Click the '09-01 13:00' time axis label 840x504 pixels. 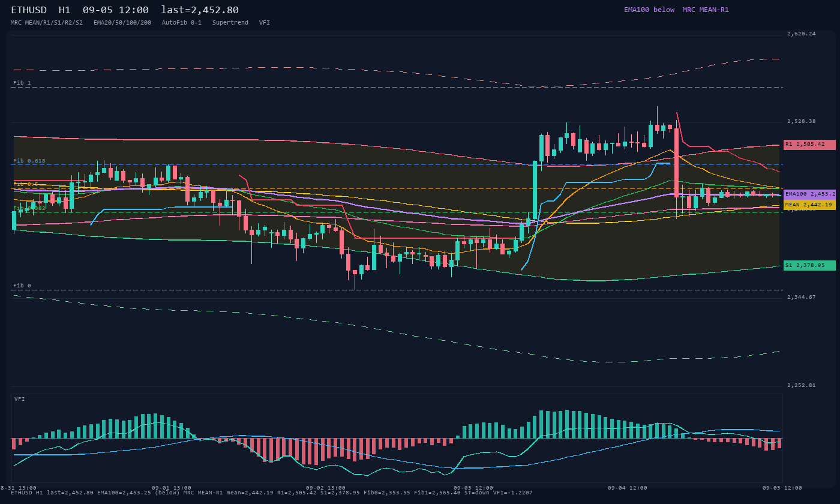(172, 488)
